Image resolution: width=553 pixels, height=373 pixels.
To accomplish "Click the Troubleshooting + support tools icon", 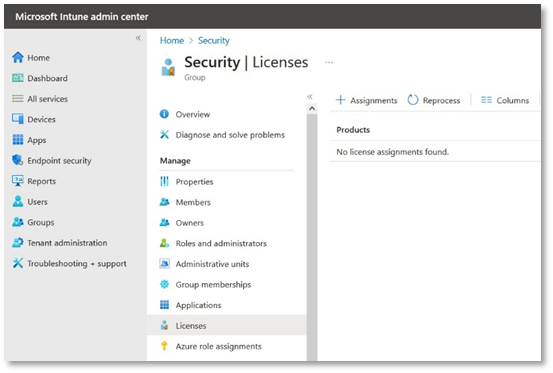I will click(17, 263).
